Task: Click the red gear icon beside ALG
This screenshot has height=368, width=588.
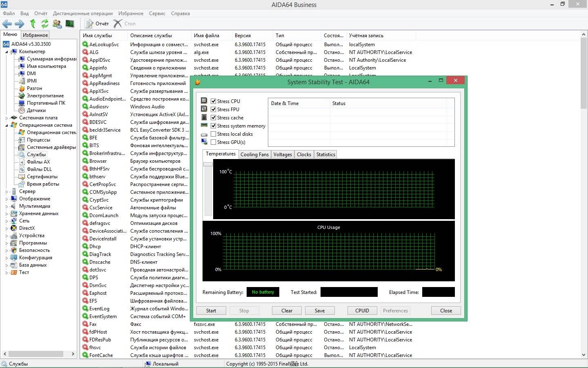Action: 85,52
